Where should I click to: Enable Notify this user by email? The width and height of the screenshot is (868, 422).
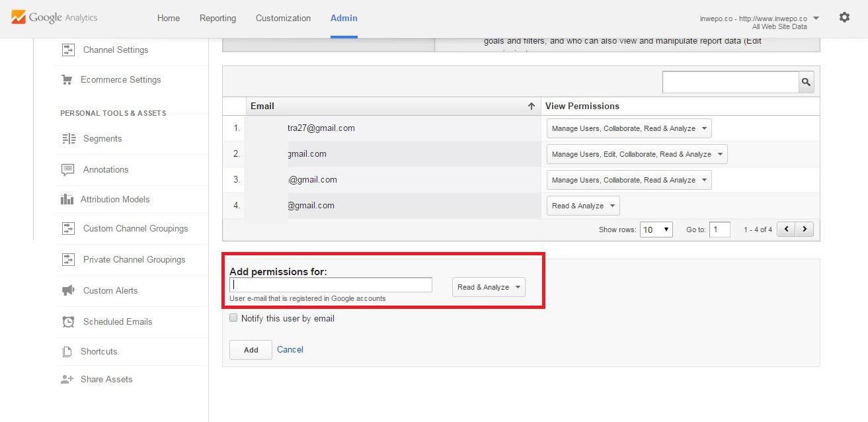[x=233, y=318]
